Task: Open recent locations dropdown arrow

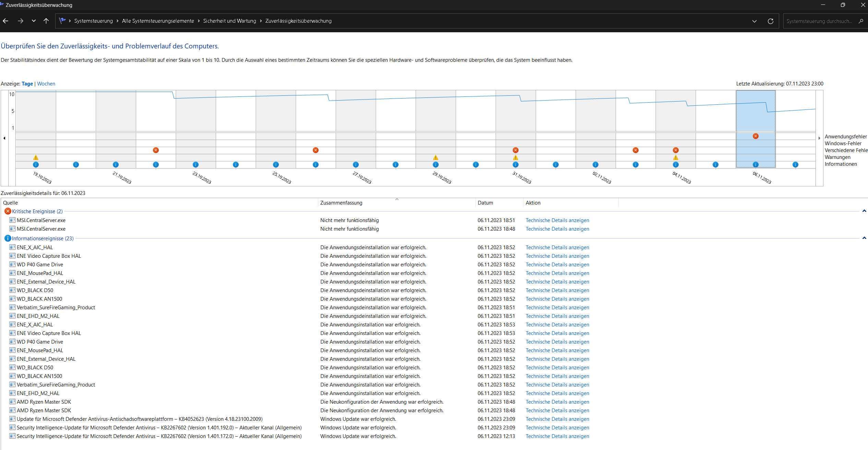Action: coord(34,21)
